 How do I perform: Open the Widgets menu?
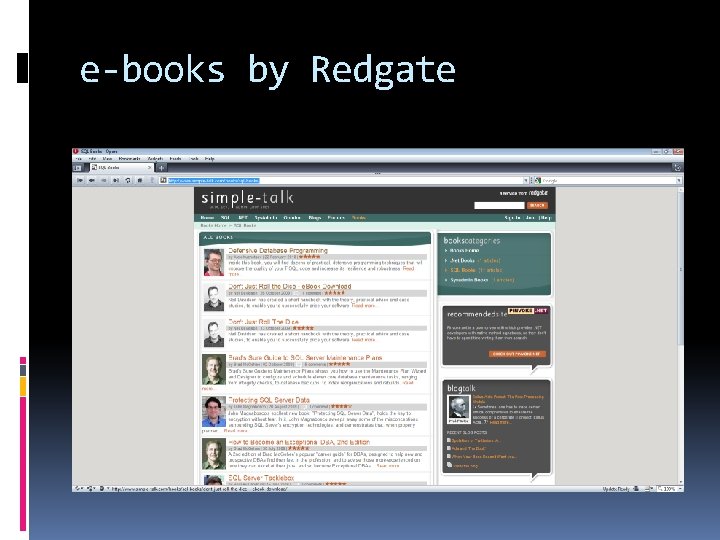pos(155,159)
